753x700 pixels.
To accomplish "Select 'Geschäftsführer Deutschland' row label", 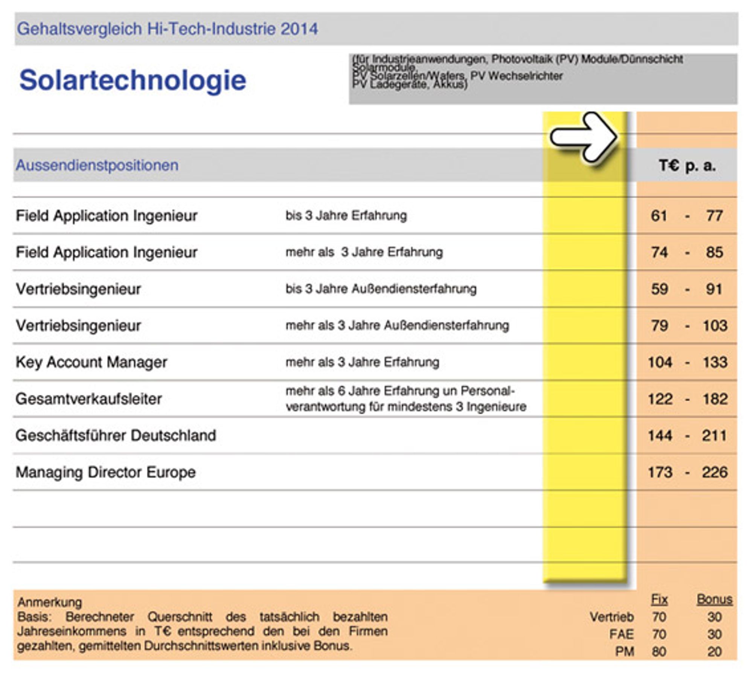I will coord(116,436).
